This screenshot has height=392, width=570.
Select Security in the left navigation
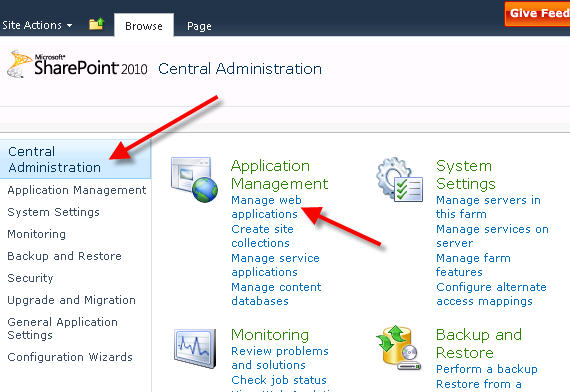coord(31,278)
